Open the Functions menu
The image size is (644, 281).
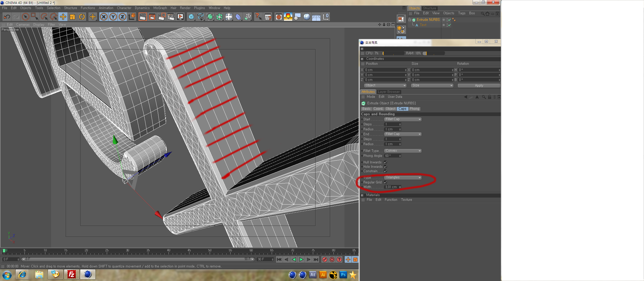click(88, 8)
